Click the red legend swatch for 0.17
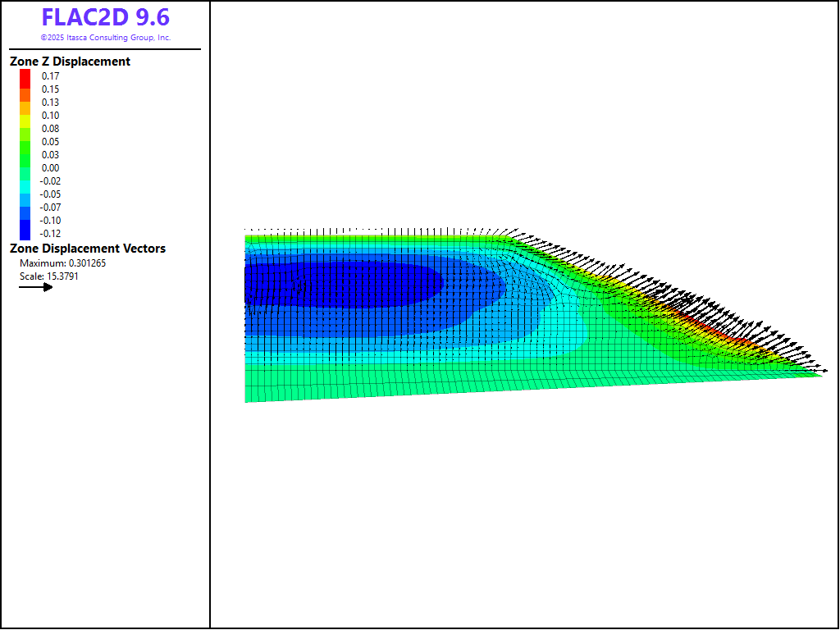Screen dimensions: 840x630 point(25,76)
